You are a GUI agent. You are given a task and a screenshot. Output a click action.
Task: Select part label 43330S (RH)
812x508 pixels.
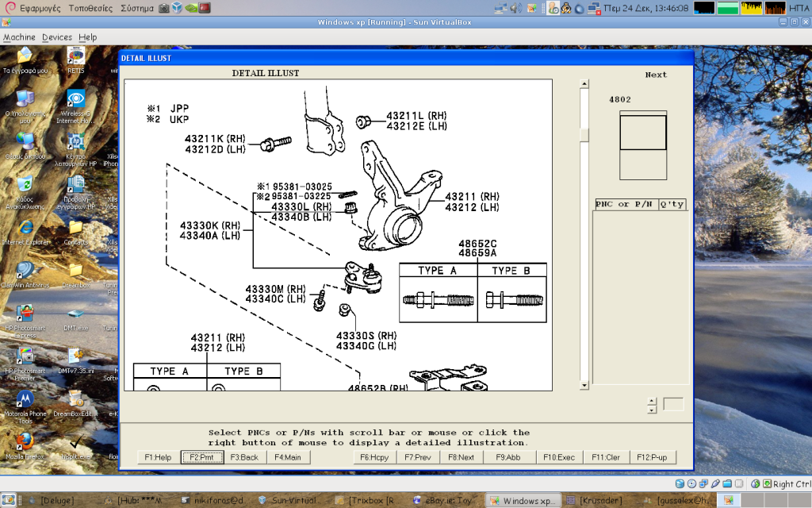coord(366,336)
